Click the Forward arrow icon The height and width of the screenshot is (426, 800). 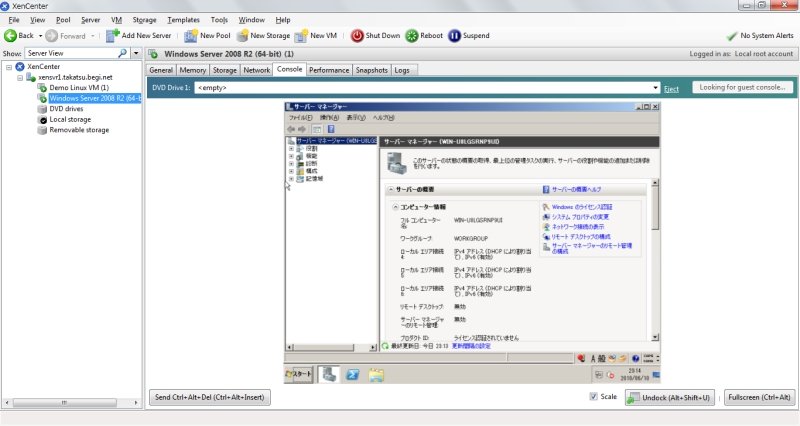coord(52,36)
